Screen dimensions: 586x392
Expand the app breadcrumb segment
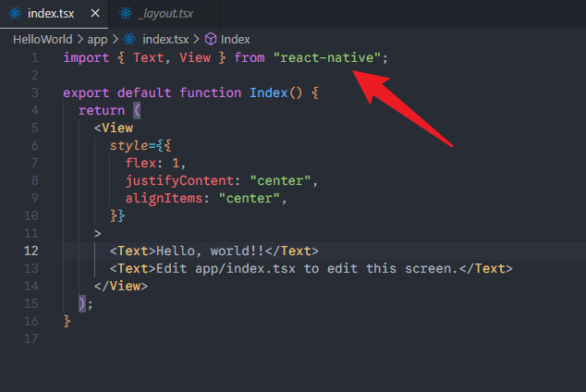(97, 40)
